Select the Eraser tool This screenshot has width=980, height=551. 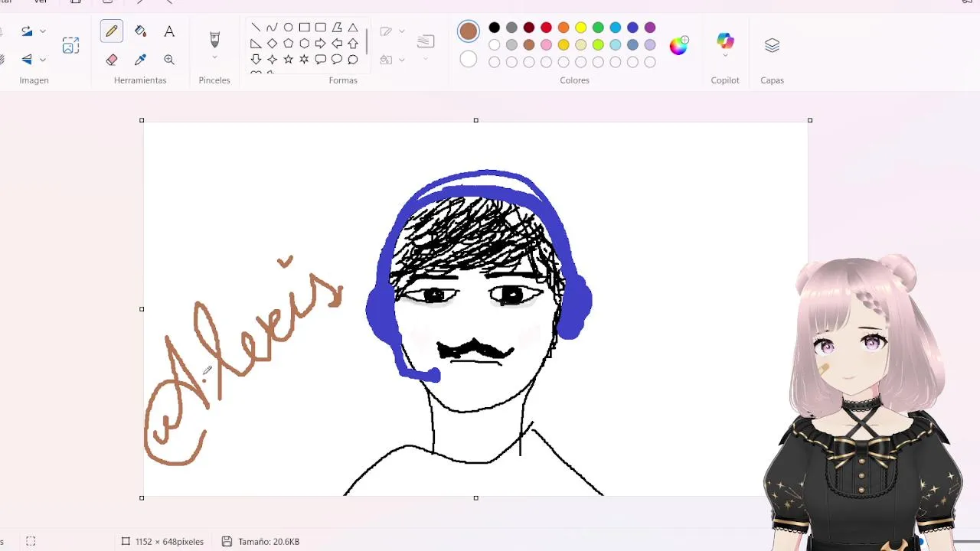tap(112, 60)
